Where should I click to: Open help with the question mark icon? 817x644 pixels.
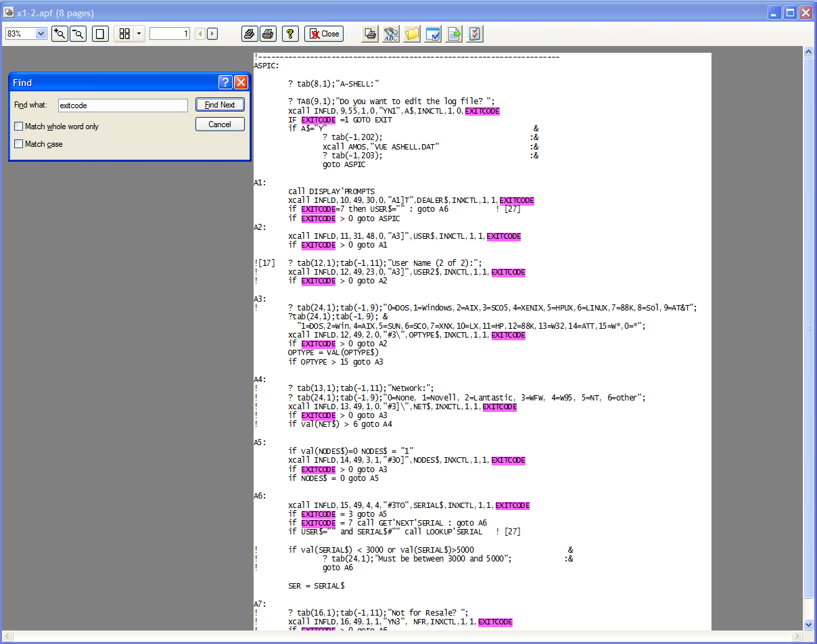click(x=290, y=34)
